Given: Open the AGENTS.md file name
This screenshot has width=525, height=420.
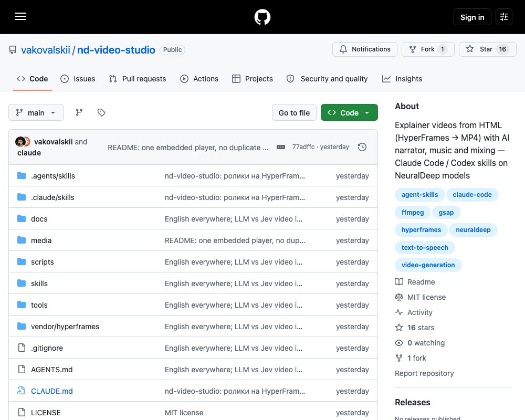Looking at the screenshot, I should pyautogui.click(x=52, y=370).
